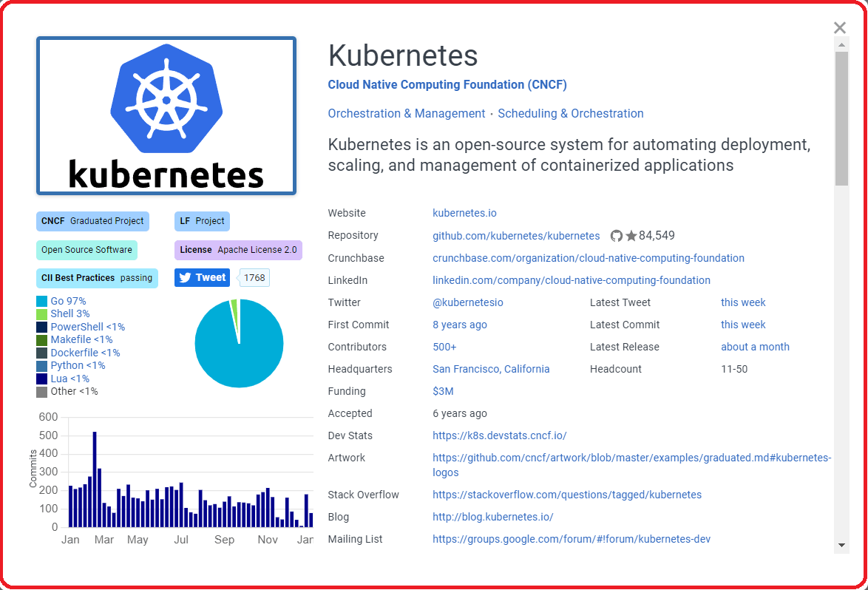Click the Tweet button
The height and width of the screenshot is (590, 868).
(x=202, y=278)
